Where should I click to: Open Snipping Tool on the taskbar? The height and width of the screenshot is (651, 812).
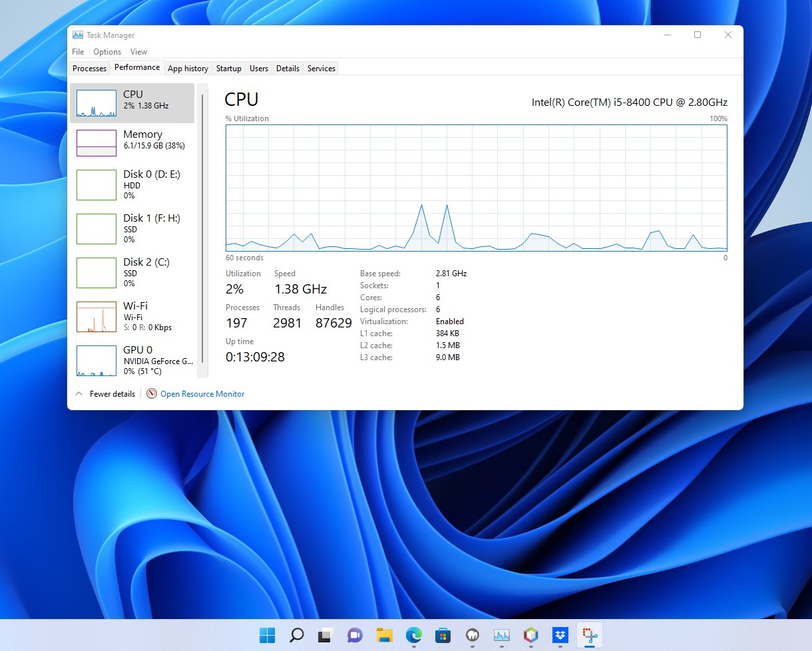click(590, 635)
